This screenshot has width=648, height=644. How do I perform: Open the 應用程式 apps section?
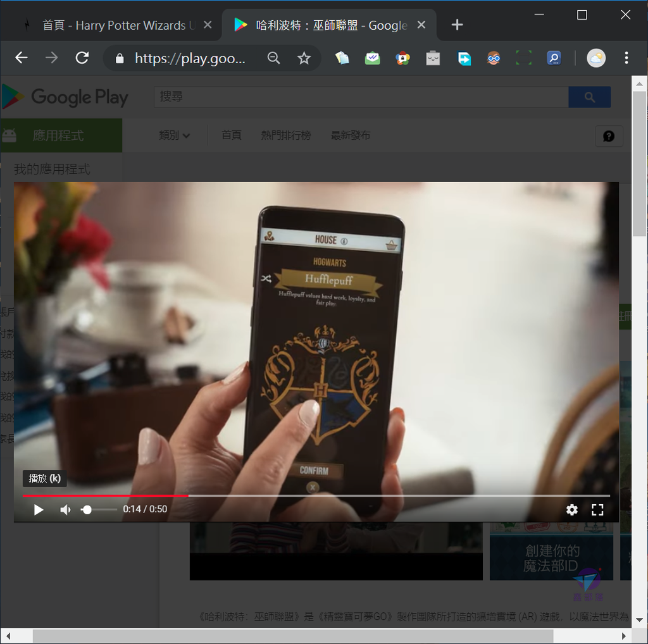[x=61, y=135]
